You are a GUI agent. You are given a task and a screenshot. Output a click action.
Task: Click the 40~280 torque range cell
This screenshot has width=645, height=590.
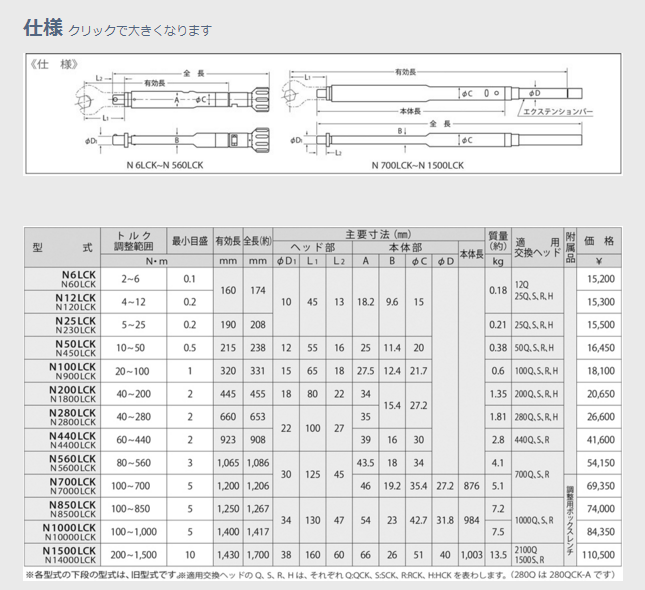[134, 418]
